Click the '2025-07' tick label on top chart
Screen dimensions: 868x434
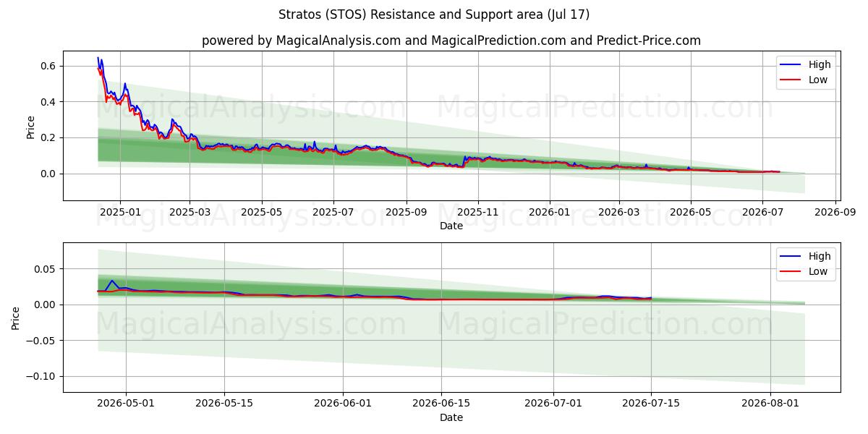[x=333, y=213]
